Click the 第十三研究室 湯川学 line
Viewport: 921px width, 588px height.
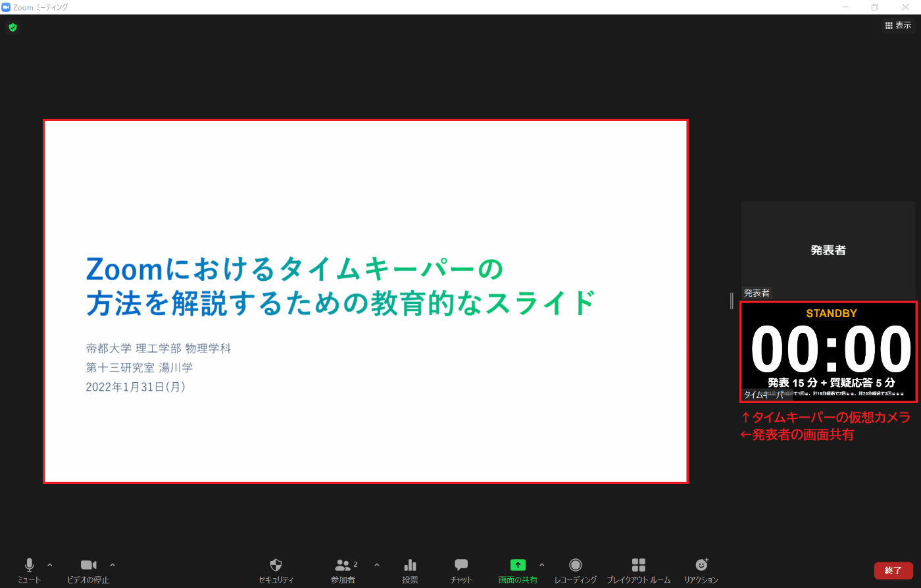[139, 368]
